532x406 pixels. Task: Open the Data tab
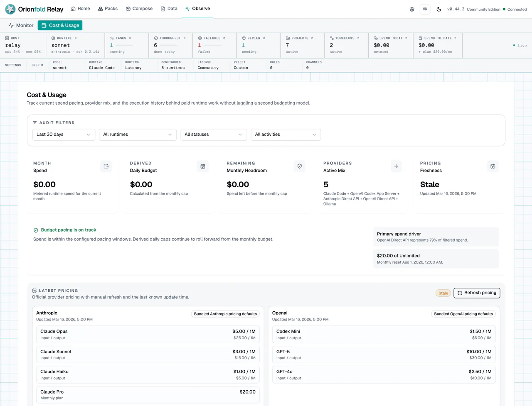tap(169, 9)
